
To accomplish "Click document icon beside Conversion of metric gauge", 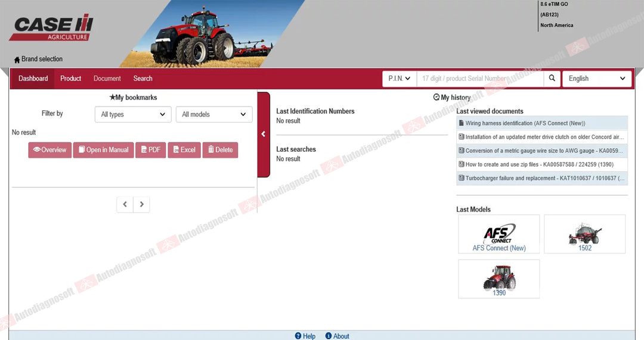I will point(461,151).
